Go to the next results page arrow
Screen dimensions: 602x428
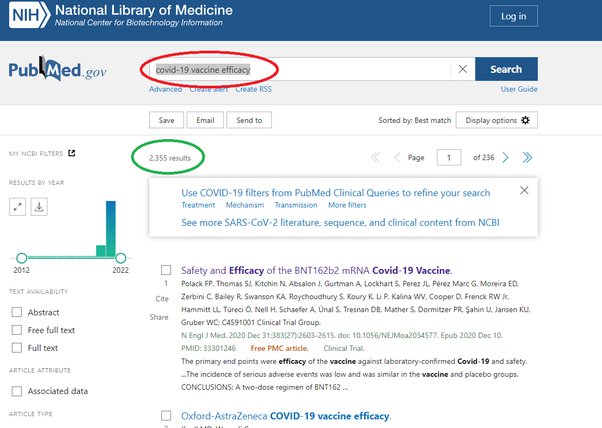(506, 157)
